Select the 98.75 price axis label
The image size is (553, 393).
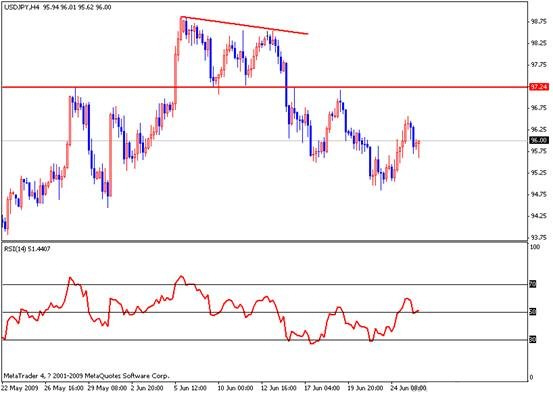(539, 22)
